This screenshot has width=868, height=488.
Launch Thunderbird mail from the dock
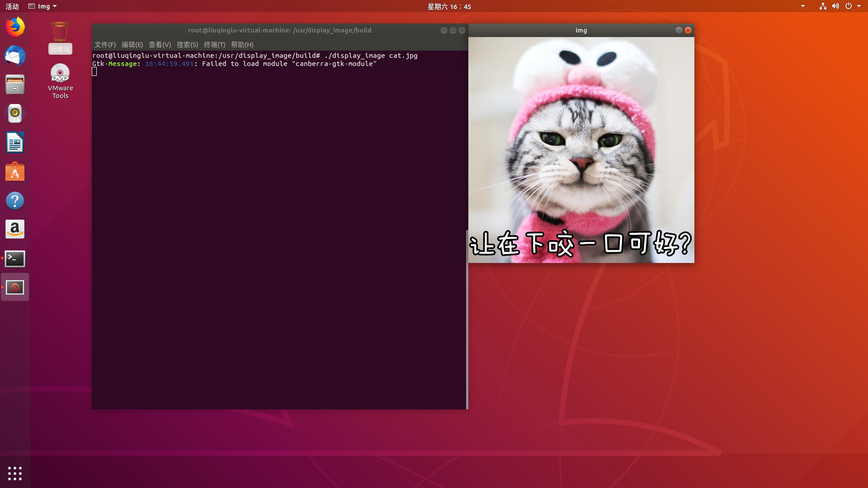point(15,56)
